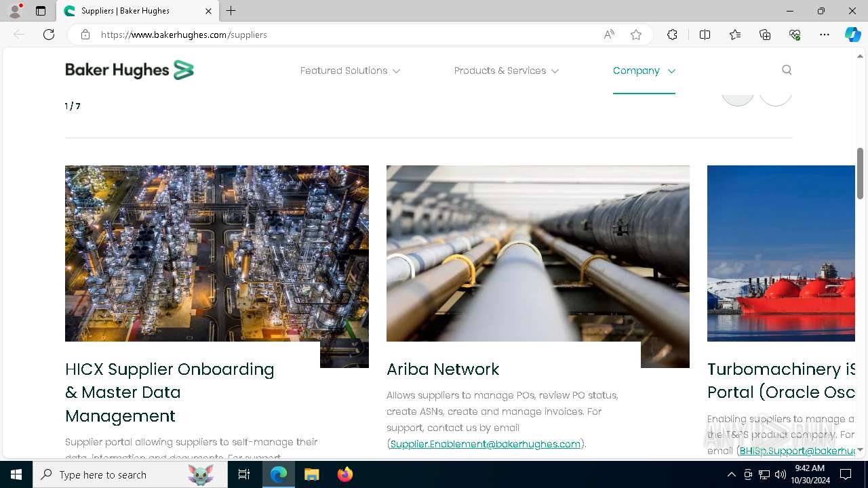Refresh the current page
The image size is (868, 488).
(49, 35)
